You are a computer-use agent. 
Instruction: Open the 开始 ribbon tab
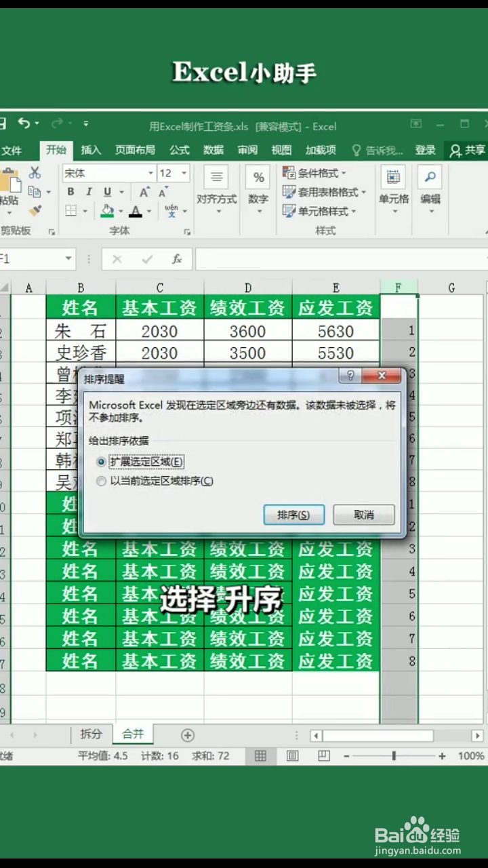[56, 150]
